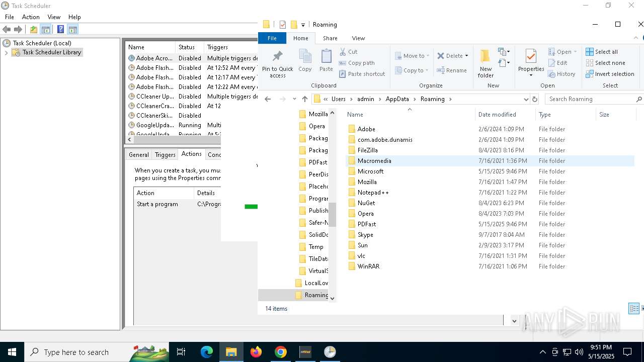Image resolution: width=644 pixels, height=362 pixels.
Task: Switch to Share ribbon tab
Action: 330,38
